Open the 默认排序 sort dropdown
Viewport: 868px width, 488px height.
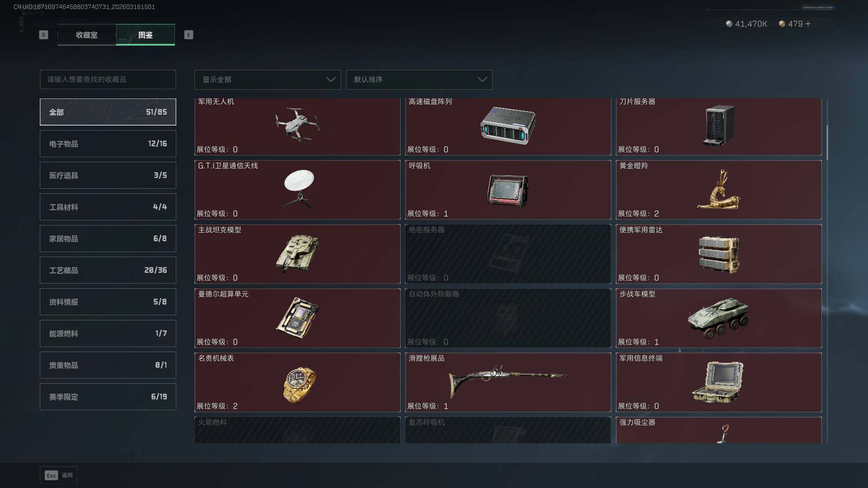(419, 80)
